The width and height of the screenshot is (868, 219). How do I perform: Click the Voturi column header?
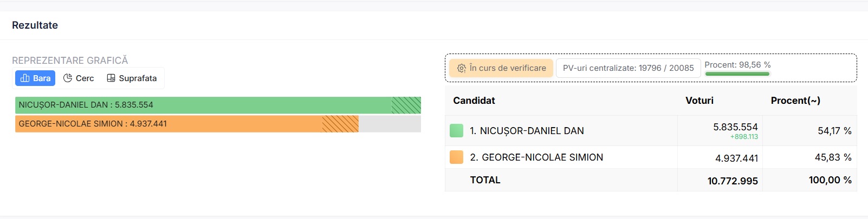tap(699, 101)
